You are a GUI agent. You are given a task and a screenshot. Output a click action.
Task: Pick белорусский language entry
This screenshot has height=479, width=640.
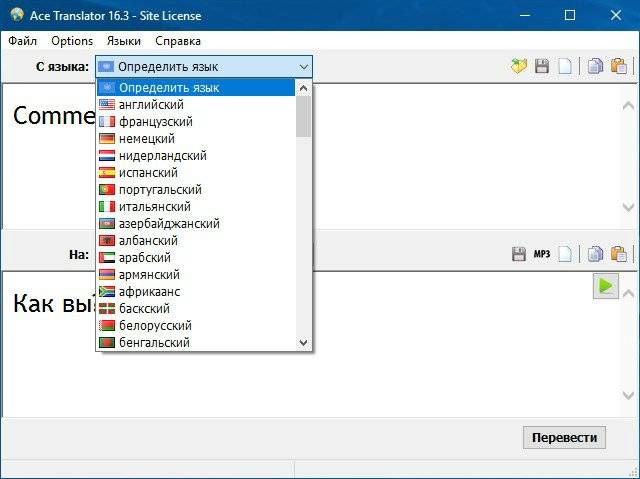(196, 326)
